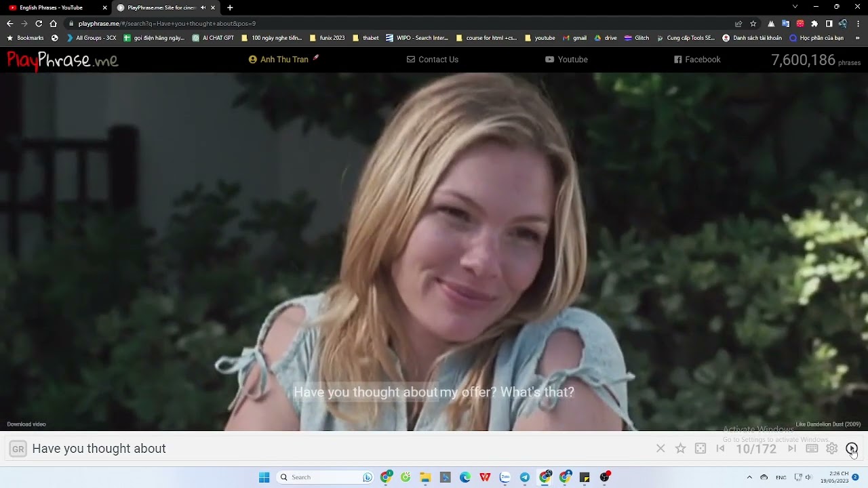
Task: Go back in the browser
Action: pyautogui.click(x=9, y=23)
